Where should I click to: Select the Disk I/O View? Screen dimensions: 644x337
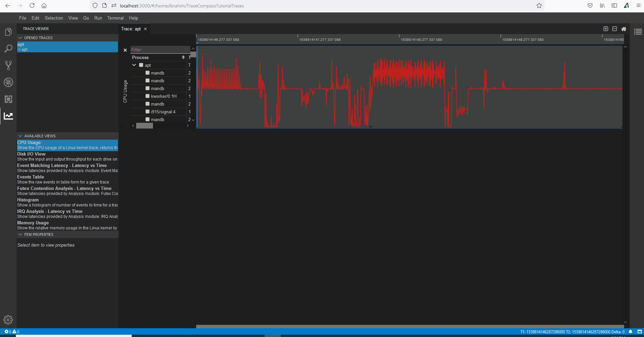(x=31, y=154)
